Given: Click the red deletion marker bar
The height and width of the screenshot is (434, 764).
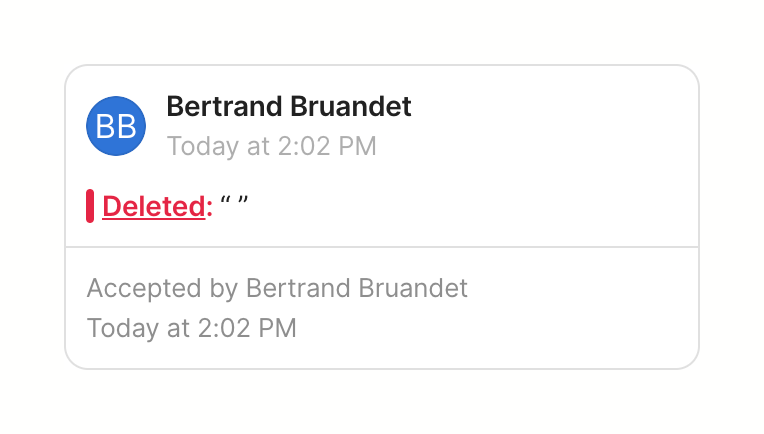Looking at the screenshot, I should (x=90, y=206).
